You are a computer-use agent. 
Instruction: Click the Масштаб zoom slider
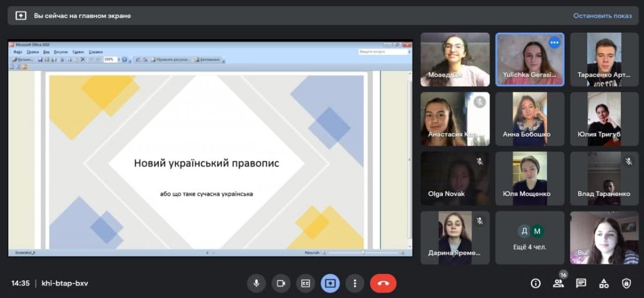click(363, 252)
